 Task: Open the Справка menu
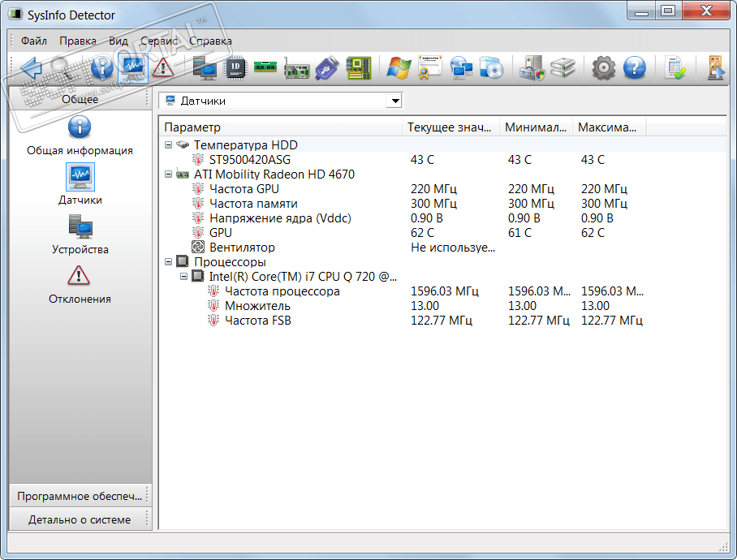click(210, 41)
